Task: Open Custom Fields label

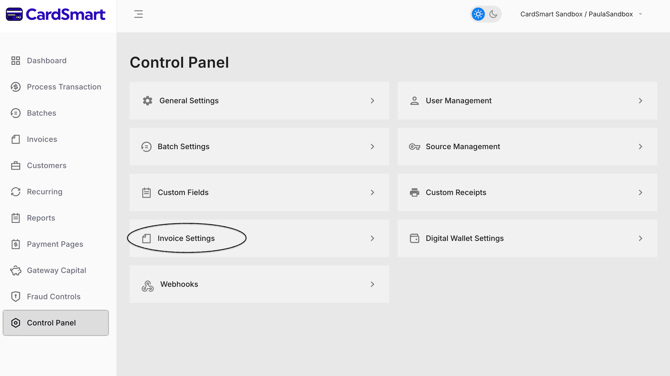Action: click(183, 193)
